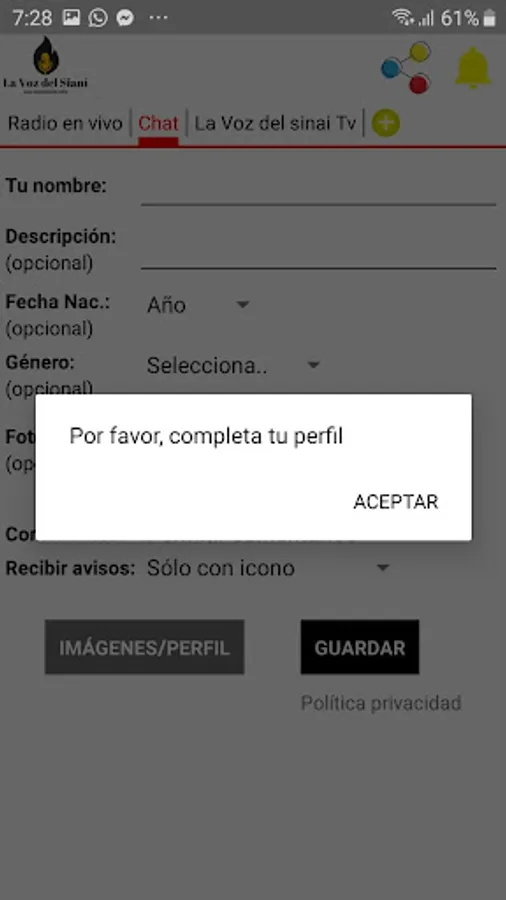This screenshot has height=900, width=506.
Task: Tap the Wi-Fi signal icon in the status bar
Action: (403, 18)
